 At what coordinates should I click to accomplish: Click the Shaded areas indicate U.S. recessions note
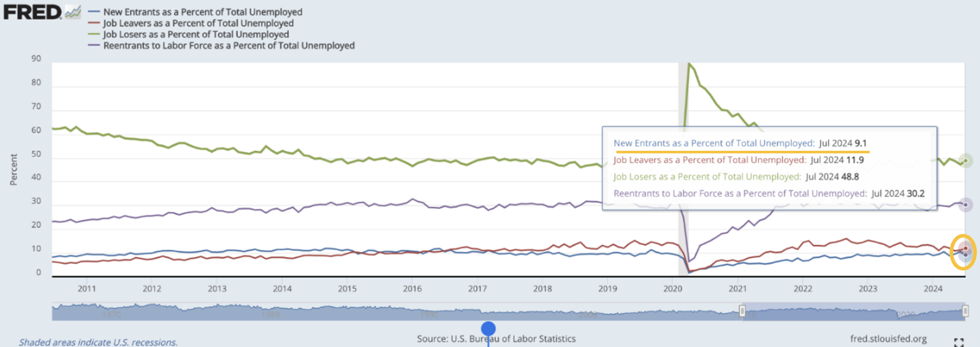point(98,342)
